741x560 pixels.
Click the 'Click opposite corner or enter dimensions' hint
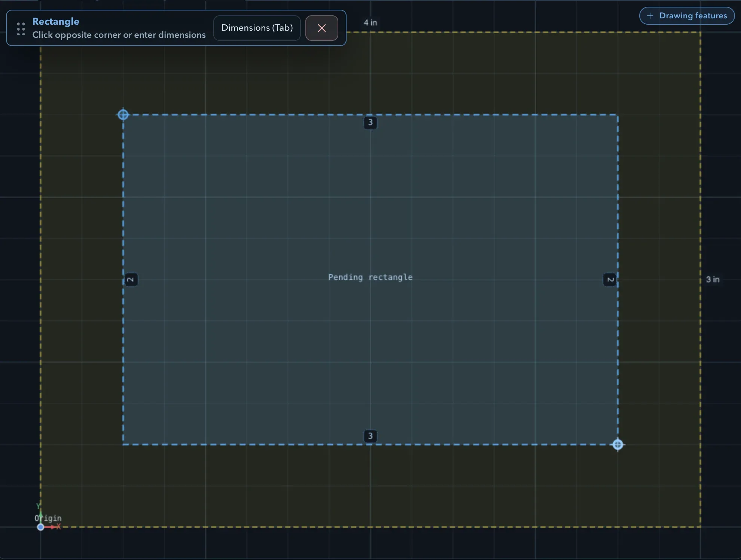[119, 35]
